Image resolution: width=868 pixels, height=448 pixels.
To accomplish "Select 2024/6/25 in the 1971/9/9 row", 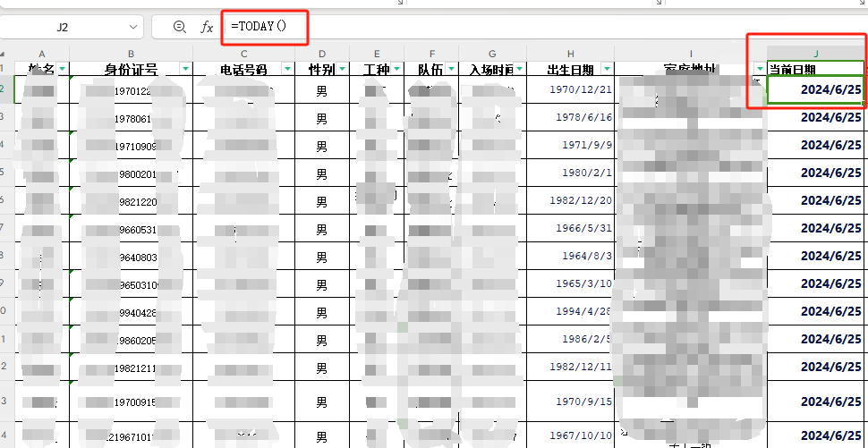I will click(816, 145).
